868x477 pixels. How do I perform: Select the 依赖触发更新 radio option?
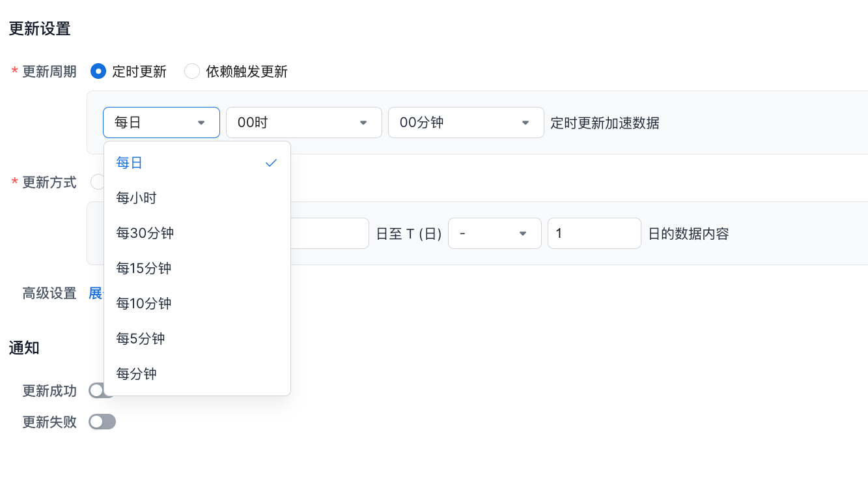(x=192, y=72)
